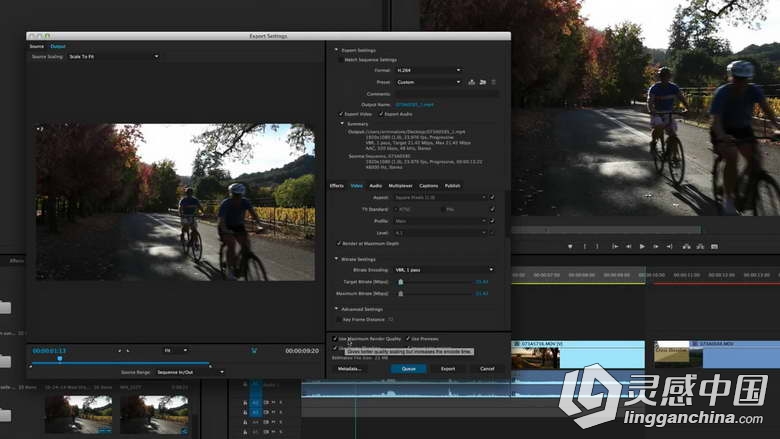Open the Aspect dropdown
This screenshot has width=780, height=439.
(440, 197)
